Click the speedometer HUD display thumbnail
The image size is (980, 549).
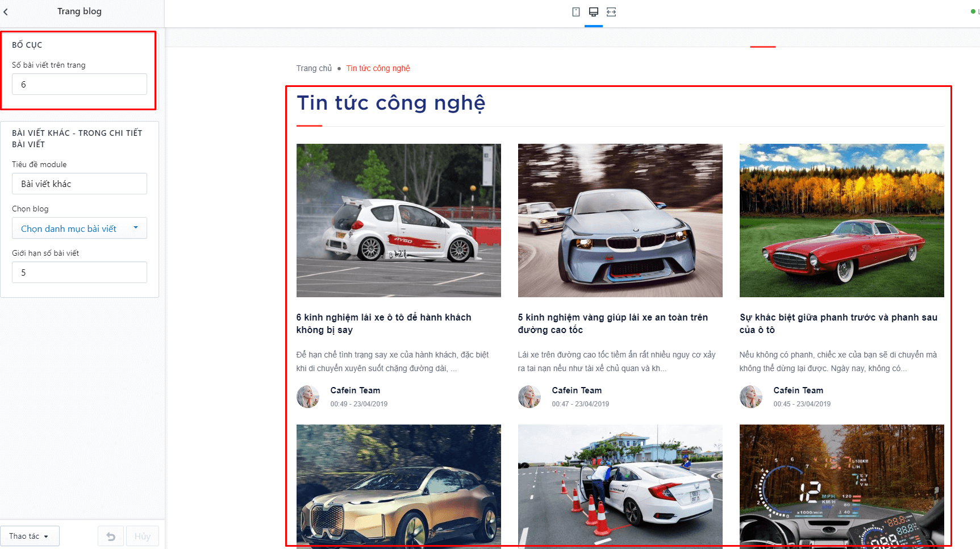[x=842, y=486]
